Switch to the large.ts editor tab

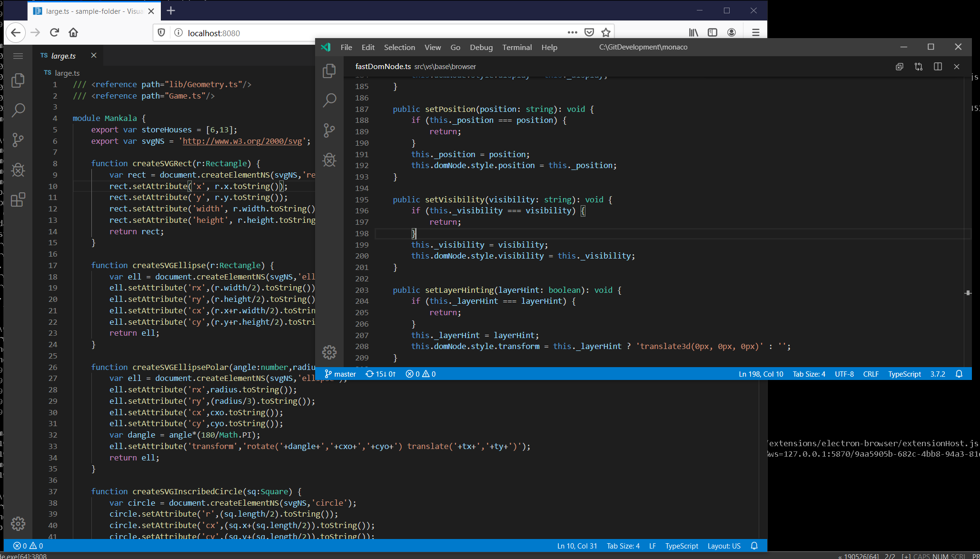coord(62,56)
